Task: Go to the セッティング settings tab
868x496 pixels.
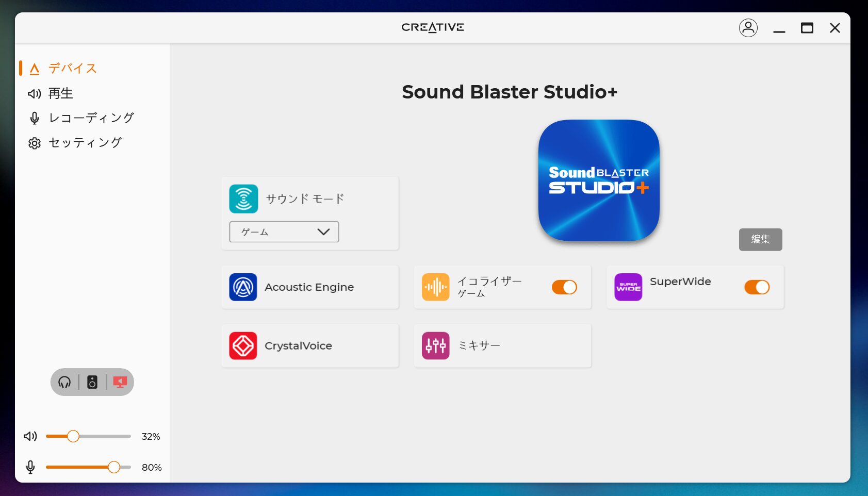Action: 85,143
